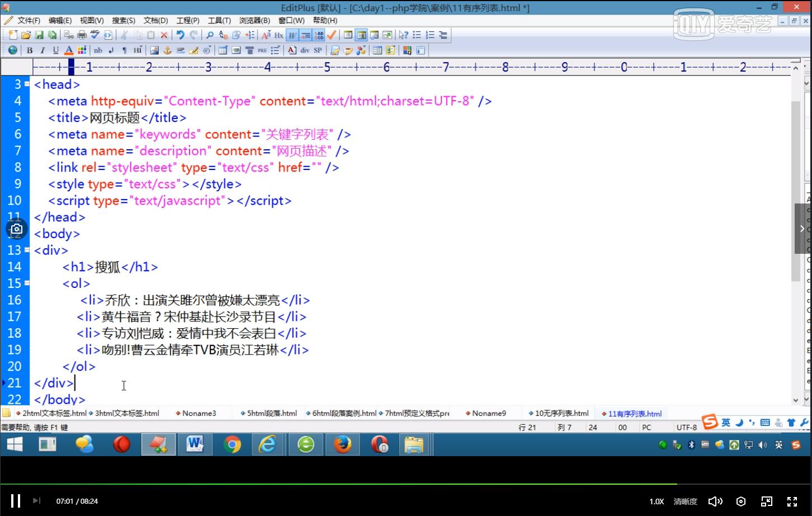Viewport: 812px width, 516px height.
Task: Open the color palette grid icon
Action: tap(82, 50)
